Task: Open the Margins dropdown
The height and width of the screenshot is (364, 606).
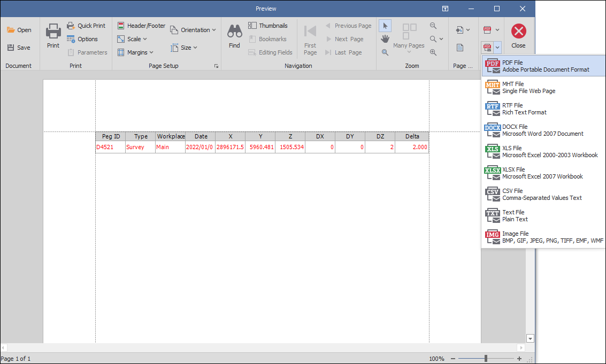Action: [135, 52]
